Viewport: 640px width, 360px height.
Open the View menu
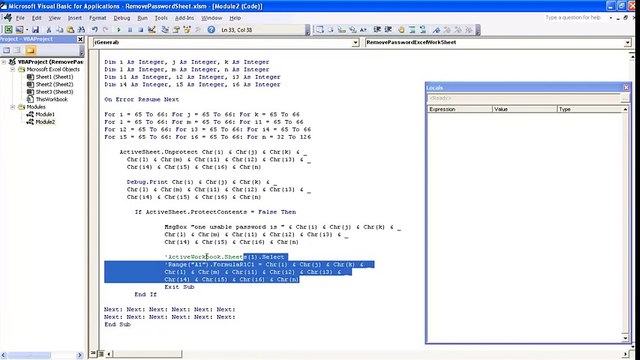coord(54,18)
